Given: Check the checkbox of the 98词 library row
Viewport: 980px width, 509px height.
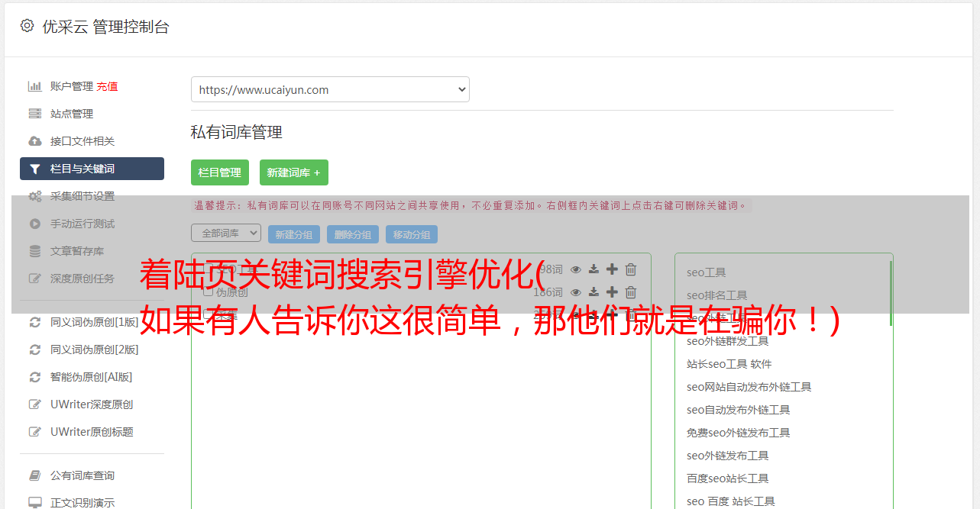Looking at the screenshot, I should pyautogui.click(x=208, y=269).
